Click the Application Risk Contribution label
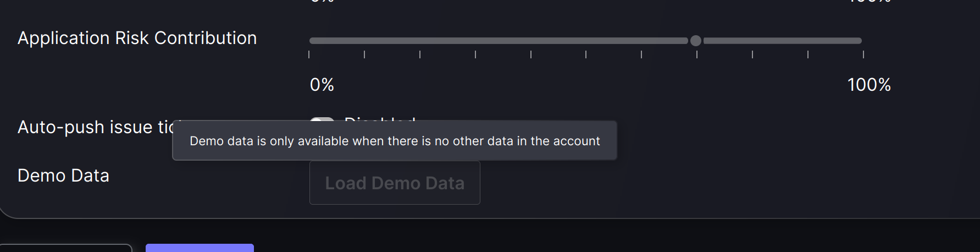This screenshot has width=980, height=252. 137,38
